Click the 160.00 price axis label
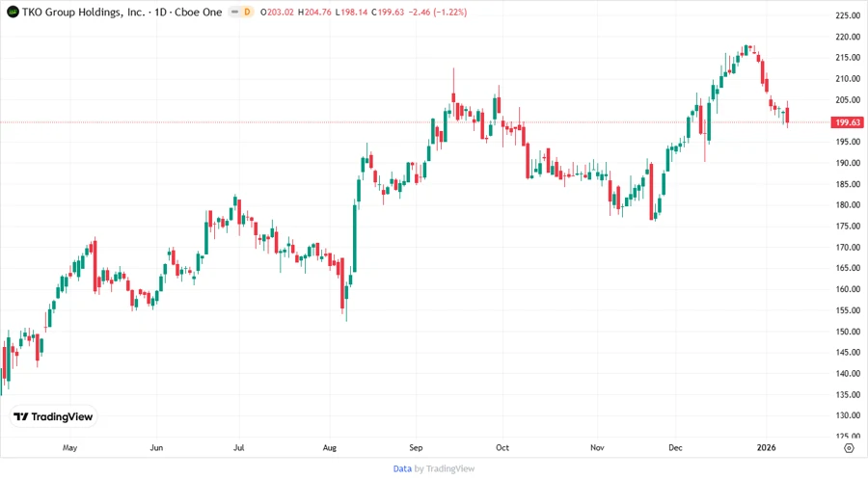868x480 pixels. 848,288
